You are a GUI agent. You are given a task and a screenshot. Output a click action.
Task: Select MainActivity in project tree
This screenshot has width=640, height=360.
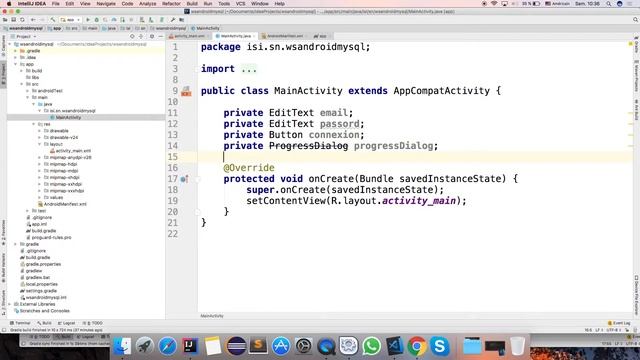tap(68, 118)
